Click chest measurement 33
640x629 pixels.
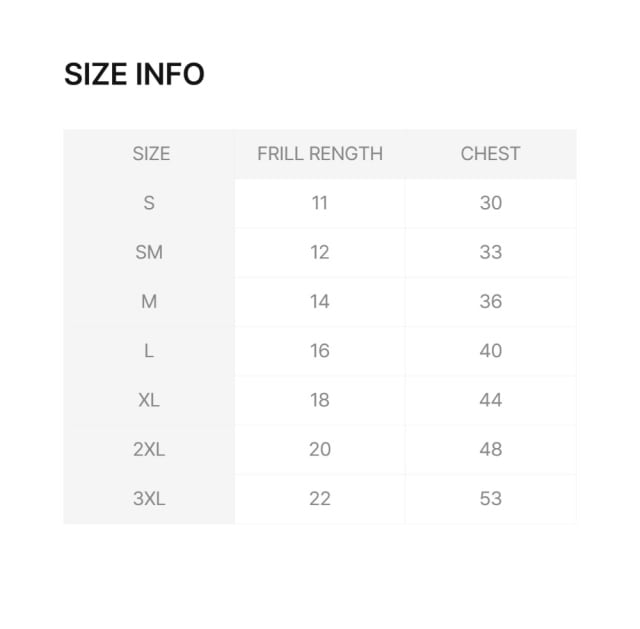click(490, 252)
